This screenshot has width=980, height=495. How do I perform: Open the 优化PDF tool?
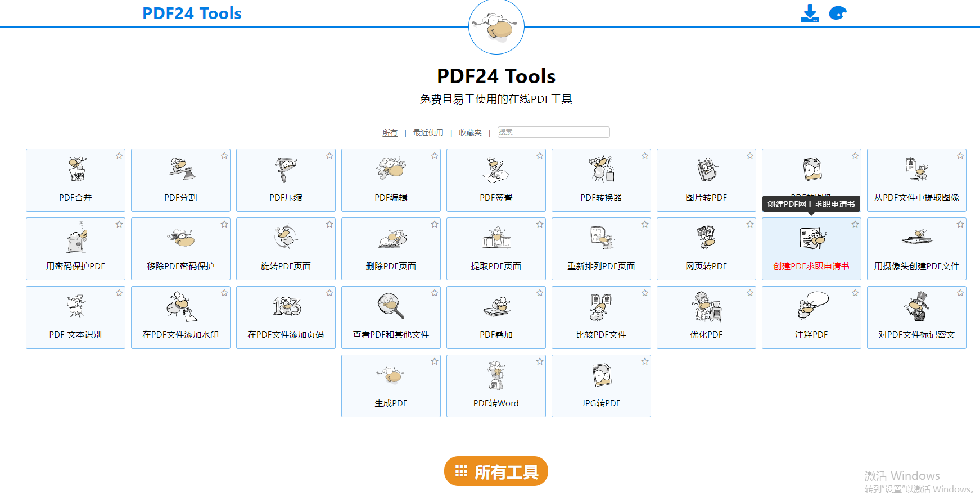(706, 317)
